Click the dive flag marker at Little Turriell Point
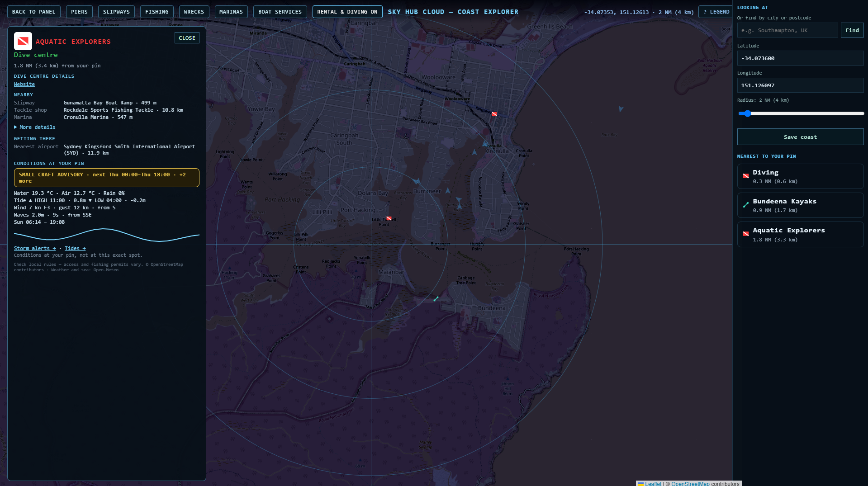Screen dimensions: 868x486 (389, 218)
